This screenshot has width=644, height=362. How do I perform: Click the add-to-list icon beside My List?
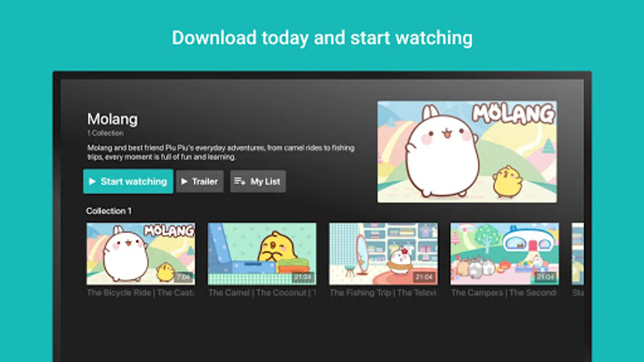click(x=240, y=181)
